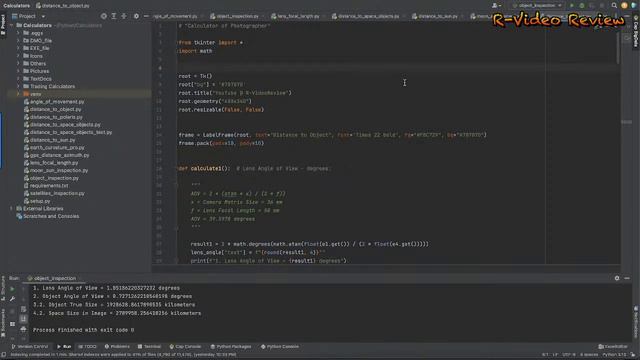This screenshot has width=640, height=360.
Task: Click the orange avatar icon at top right
Action: click(x=624, y=6)
